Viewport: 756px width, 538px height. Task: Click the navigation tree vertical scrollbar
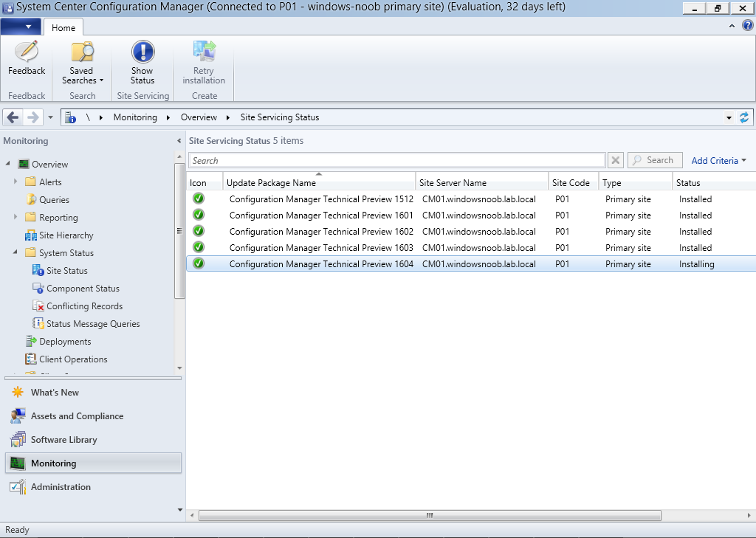[x=179, y=232]
